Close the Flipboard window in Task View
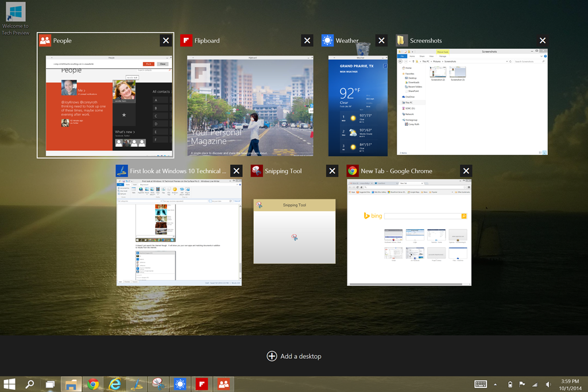 coord(307,41)
